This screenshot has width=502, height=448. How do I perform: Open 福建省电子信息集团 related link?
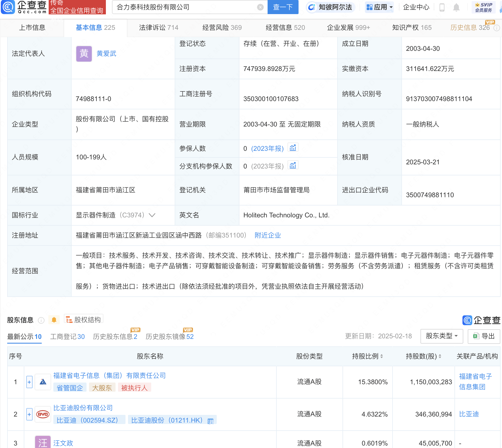click(475, 382)
